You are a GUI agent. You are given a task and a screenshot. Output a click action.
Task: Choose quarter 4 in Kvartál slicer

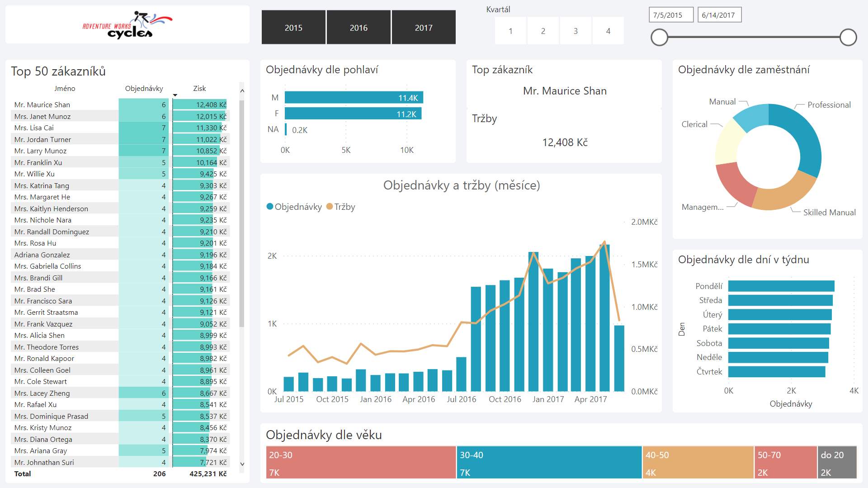[x=608, y=31]
